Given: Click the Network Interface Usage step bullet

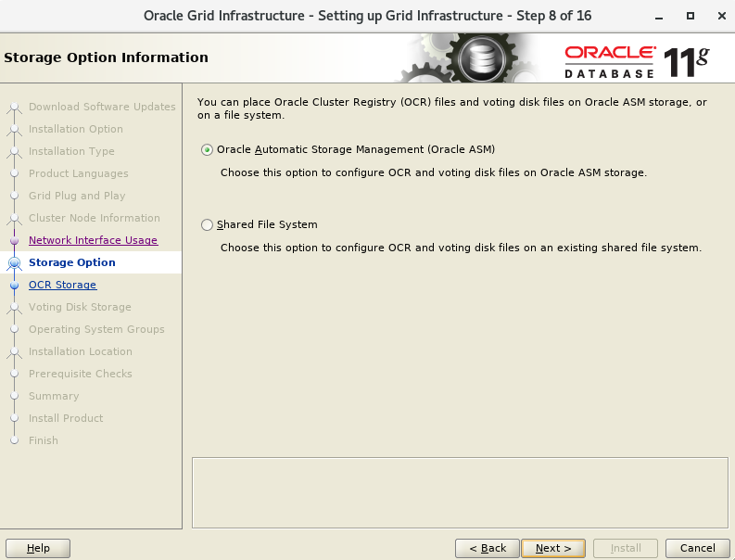Looking at the screenshot, I should pos(14,240).
